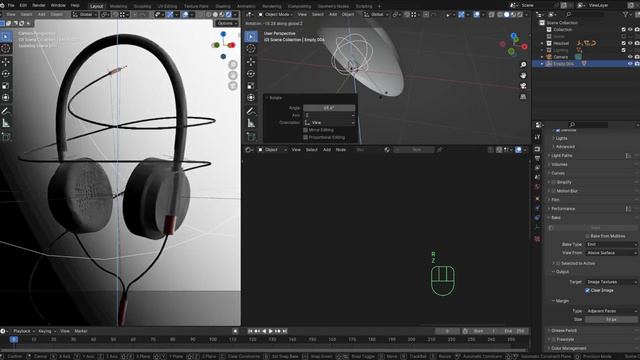
Task: Toggle exclude checkbox for Headset collection
Action: coord(624,43)
